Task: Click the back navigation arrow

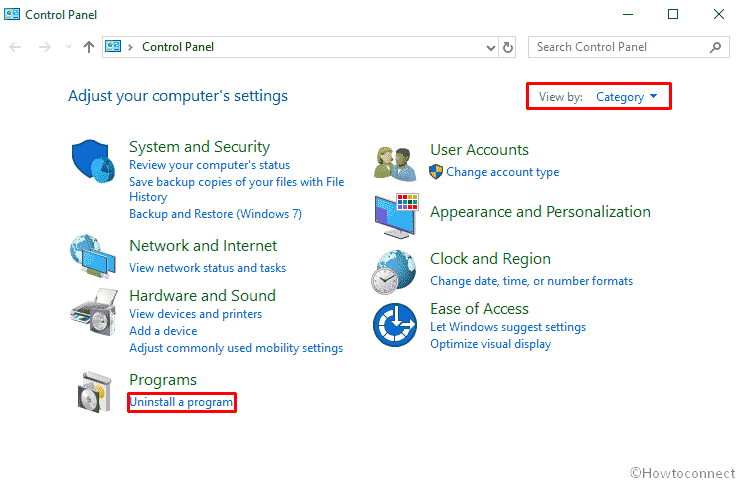Action: (16, 47)
